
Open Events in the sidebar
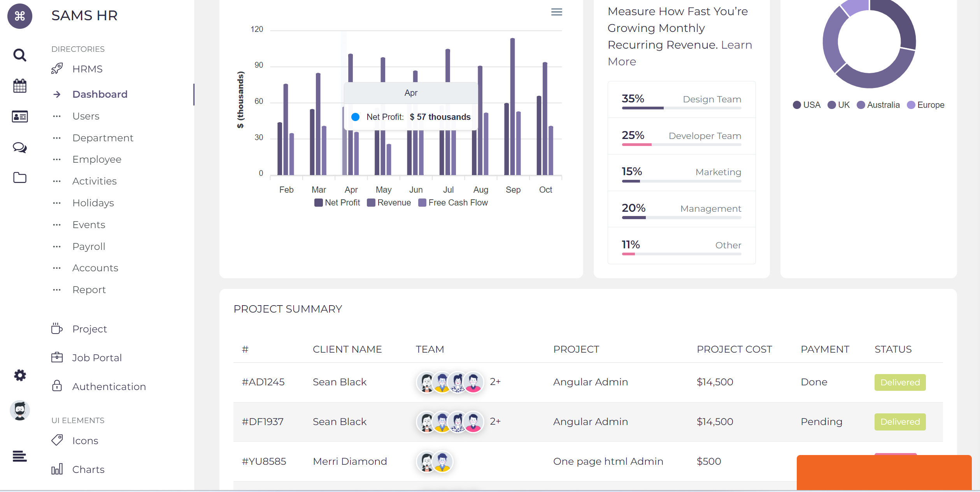89,225
